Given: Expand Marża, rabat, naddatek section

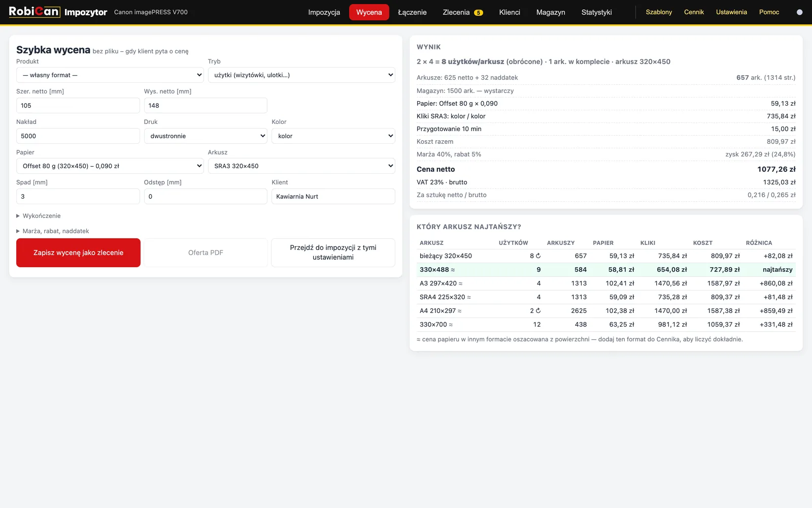Looking at the screenshot, I should click(x=53, y=231).
